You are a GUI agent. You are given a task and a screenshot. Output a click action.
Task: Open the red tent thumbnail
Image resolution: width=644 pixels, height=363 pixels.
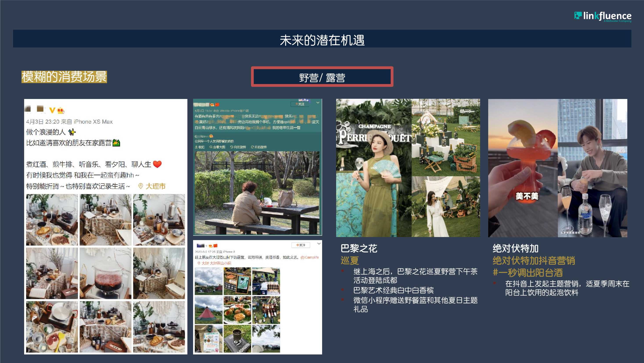tap(208, 310)
